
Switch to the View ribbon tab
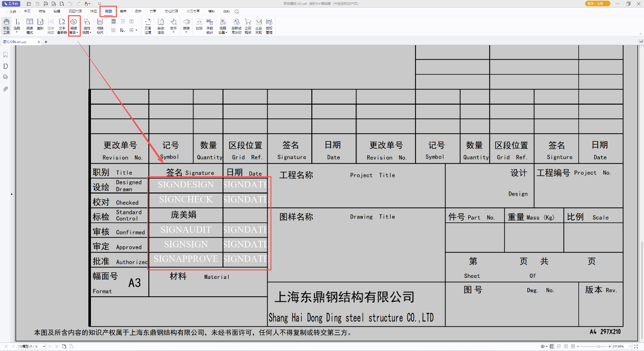(108, 11)
